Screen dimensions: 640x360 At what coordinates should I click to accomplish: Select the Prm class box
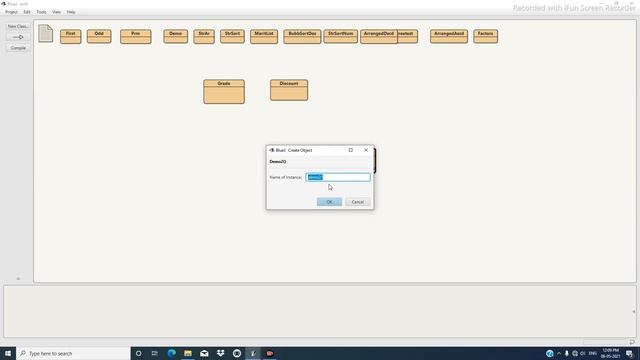point(136,36)
